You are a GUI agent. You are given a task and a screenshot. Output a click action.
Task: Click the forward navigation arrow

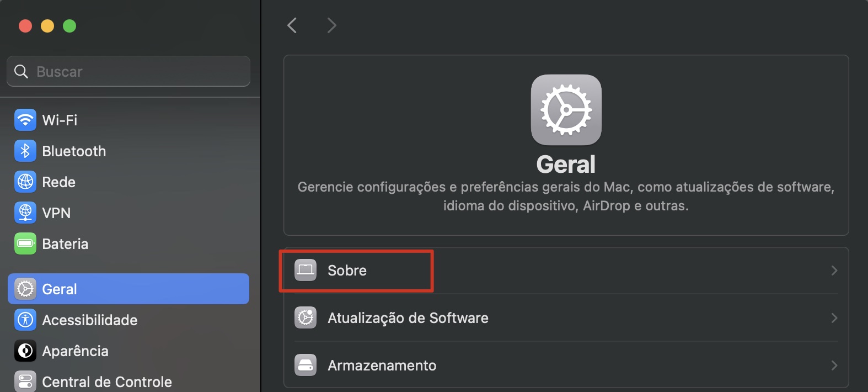pyautogui.click(x=331, y=25)
